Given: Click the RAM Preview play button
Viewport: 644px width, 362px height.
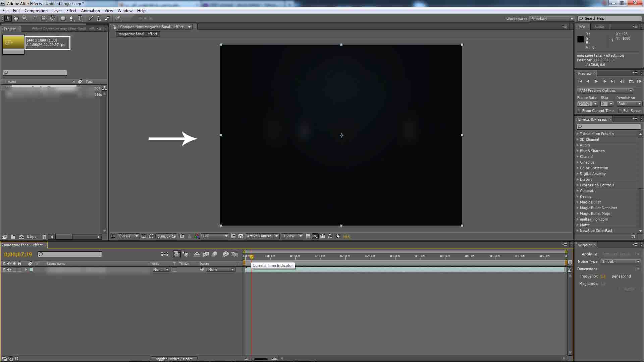Looking at the screenshot, I should (639, 81).
